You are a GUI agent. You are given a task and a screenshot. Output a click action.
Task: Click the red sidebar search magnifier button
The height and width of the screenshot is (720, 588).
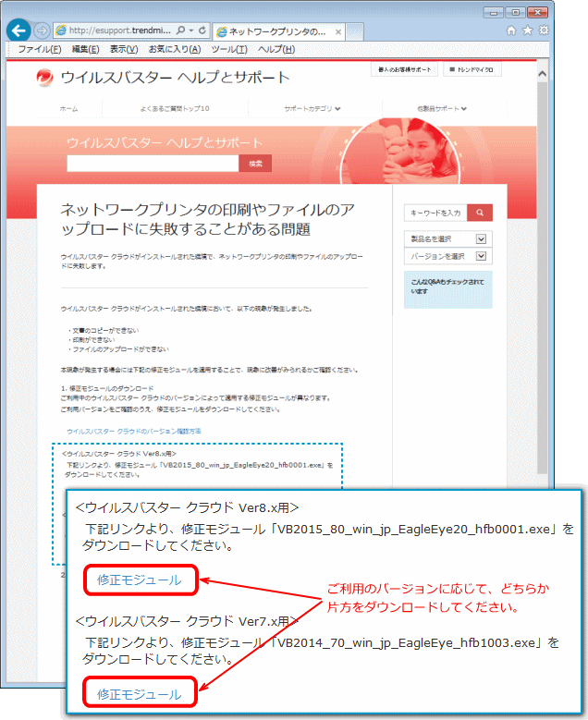point(480,213)
